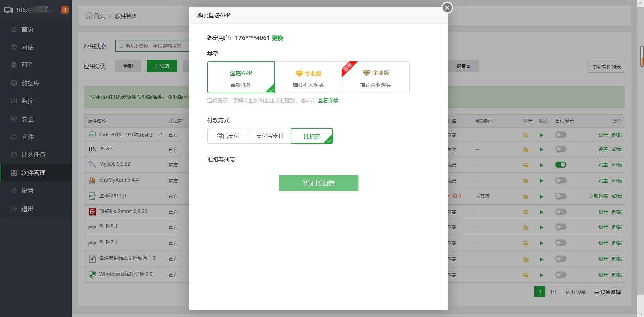Click the MySQL dolphin icon
Screen dimensions: 644x317
(x=92, y=164)
